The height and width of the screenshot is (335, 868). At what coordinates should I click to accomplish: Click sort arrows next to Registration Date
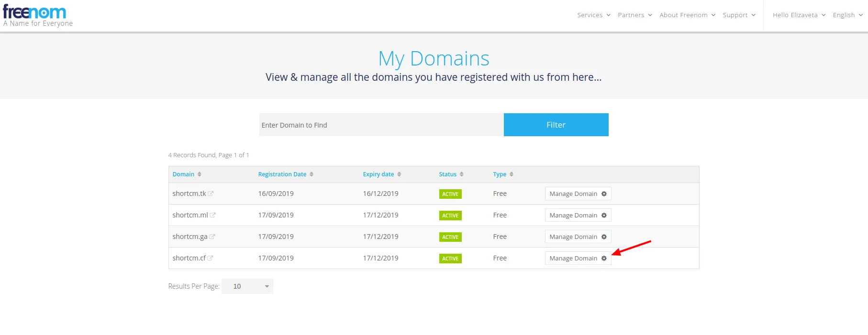coord(312,174)
